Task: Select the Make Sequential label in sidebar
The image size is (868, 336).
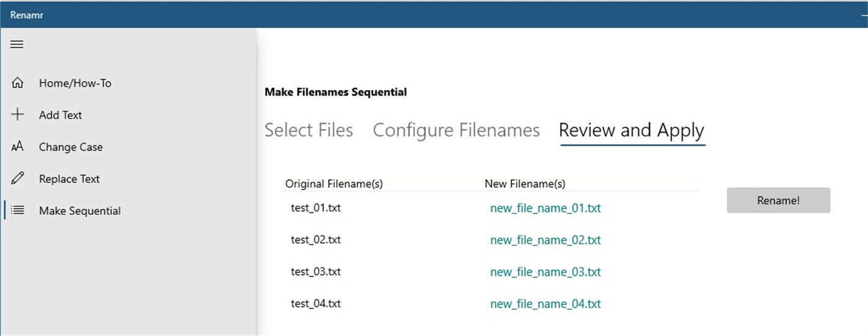Action: pos(79,211)
